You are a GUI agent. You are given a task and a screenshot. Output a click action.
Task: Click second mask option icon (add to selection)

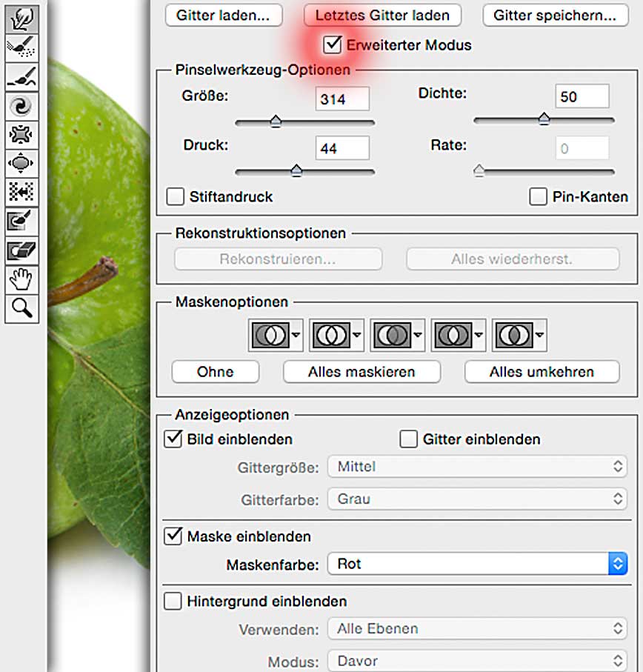tap(331, 335)
